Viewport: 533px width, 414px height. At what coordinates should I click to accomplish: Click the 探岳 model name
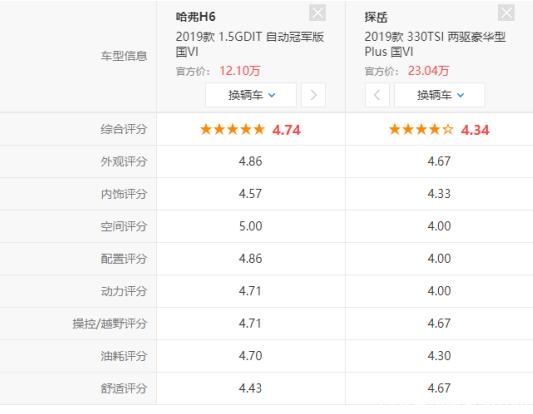(376, 17)
